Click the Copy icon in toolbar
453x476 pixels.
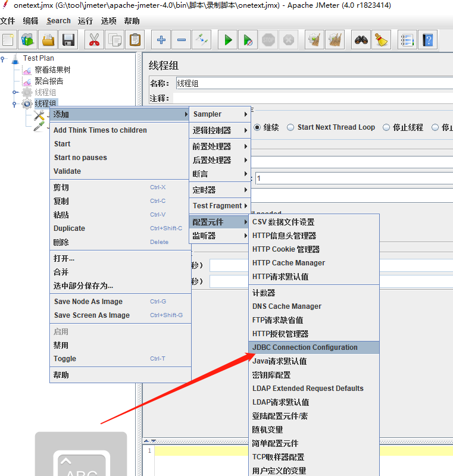[x=114, y=40]
